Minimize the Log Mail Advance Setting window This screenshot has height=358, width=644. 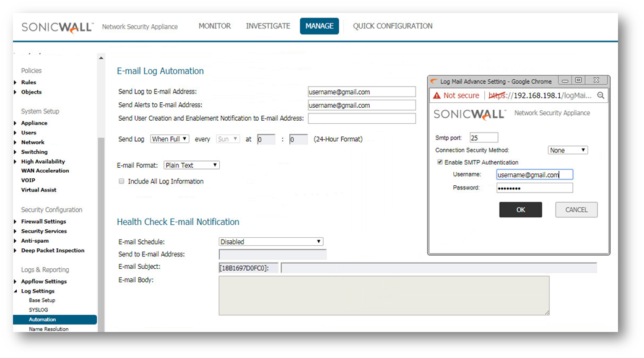pos(565,81)
